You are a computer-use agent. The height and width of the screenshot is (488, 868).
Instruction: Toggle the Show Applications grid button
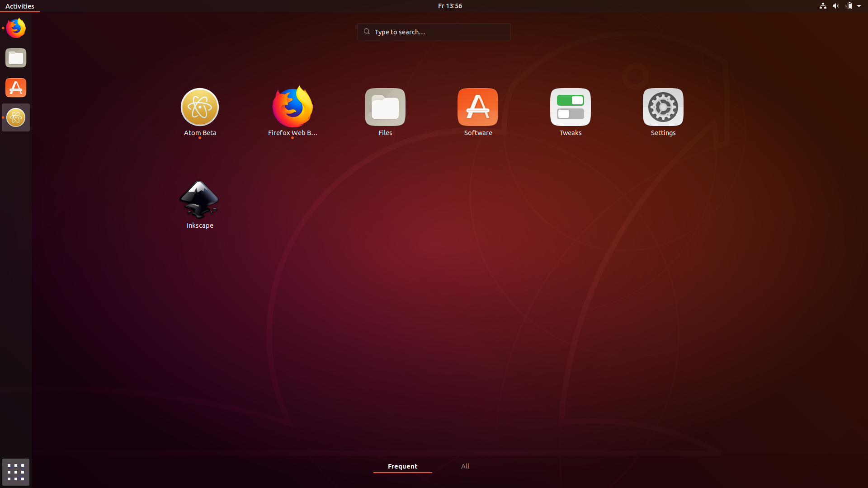pyautogui.click(x=16, y=472)
